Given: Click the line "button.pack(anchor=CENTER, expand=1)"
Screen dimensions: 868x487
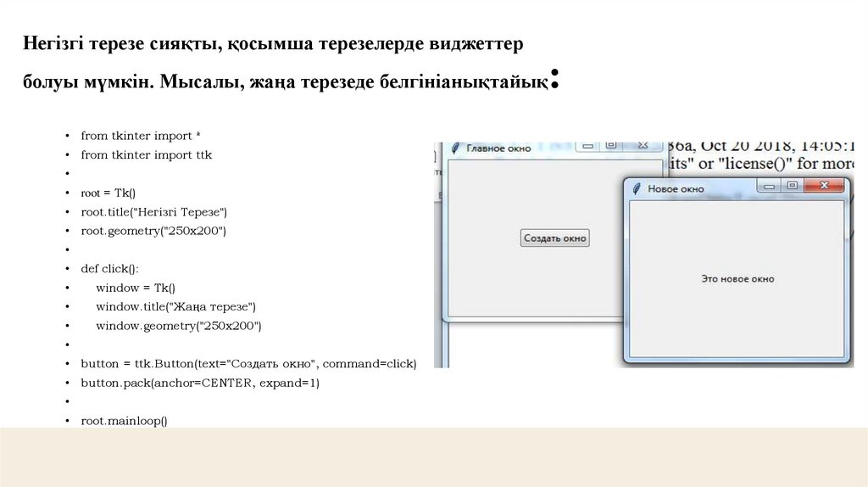Looking at the screenshot, I should pos(200,383).
